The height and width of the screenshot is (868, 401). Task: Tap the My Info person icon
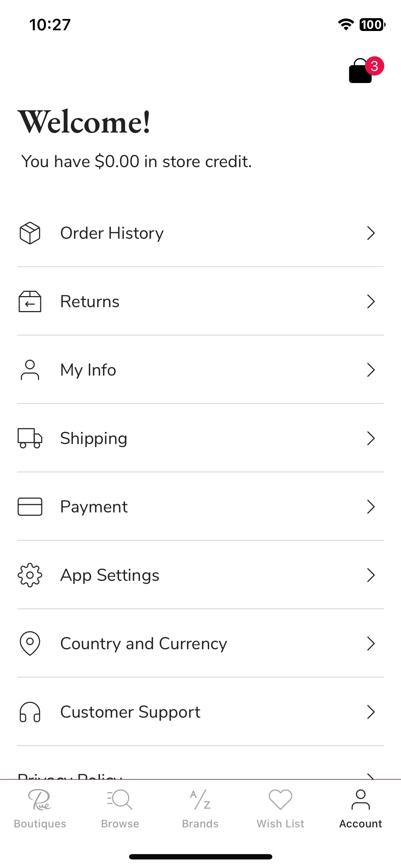30,370
